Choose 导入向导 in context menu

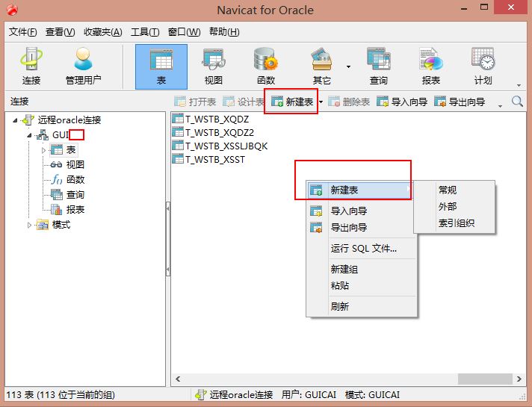(362, 211)
